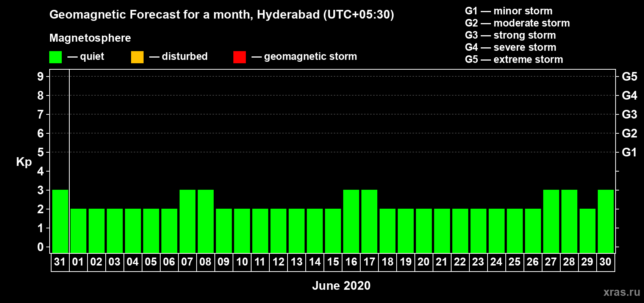644x303 pixels.
Task: Click the Magnetosphere heading
Action: [90, 38]
